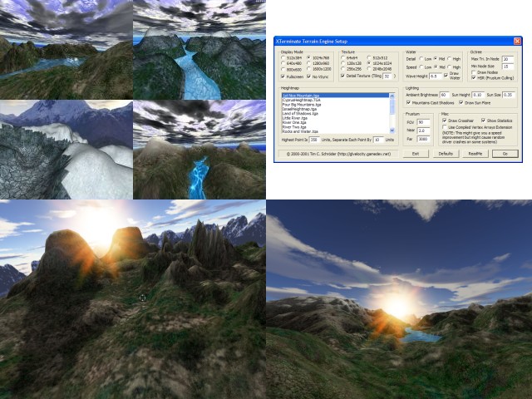Click the Far frustum field
532x399 pixels.
coord(423,139)
